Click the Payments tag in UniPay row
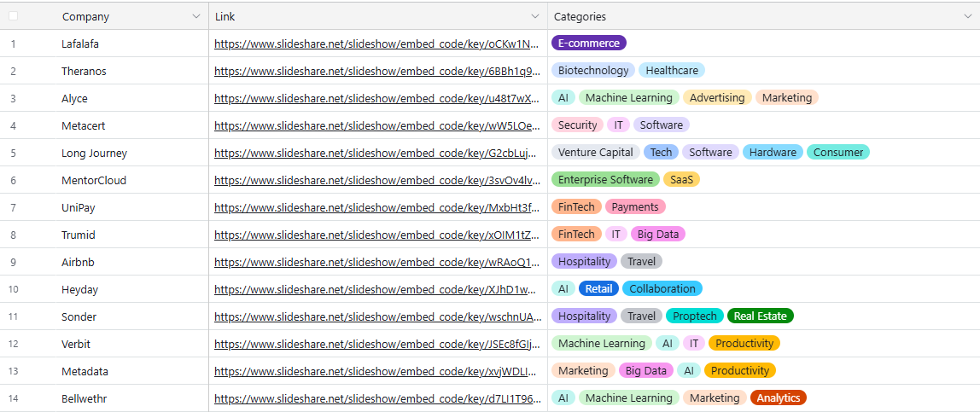This screenshot has height=412, width=980. tap(635, 207)
